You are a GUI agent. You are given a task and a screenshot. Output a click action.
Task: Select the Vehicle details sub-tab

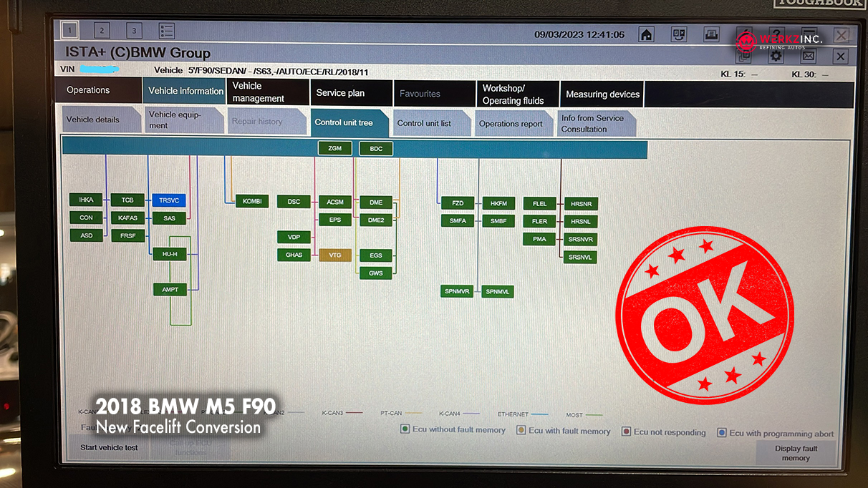click(x=101, y=119)
